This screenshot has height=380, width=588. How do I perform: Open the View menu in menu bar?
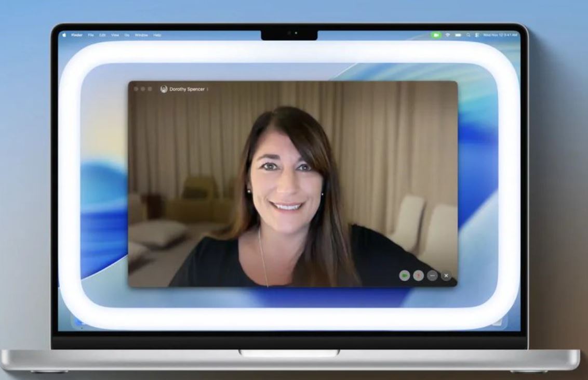115,35
